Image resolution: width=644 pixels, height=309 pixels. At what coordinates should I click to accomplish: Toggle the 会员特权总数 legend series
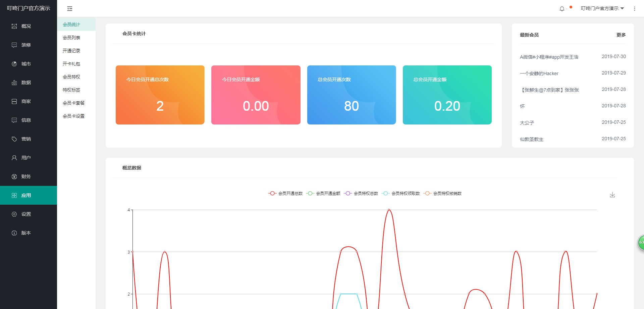[x=361, y=193]
